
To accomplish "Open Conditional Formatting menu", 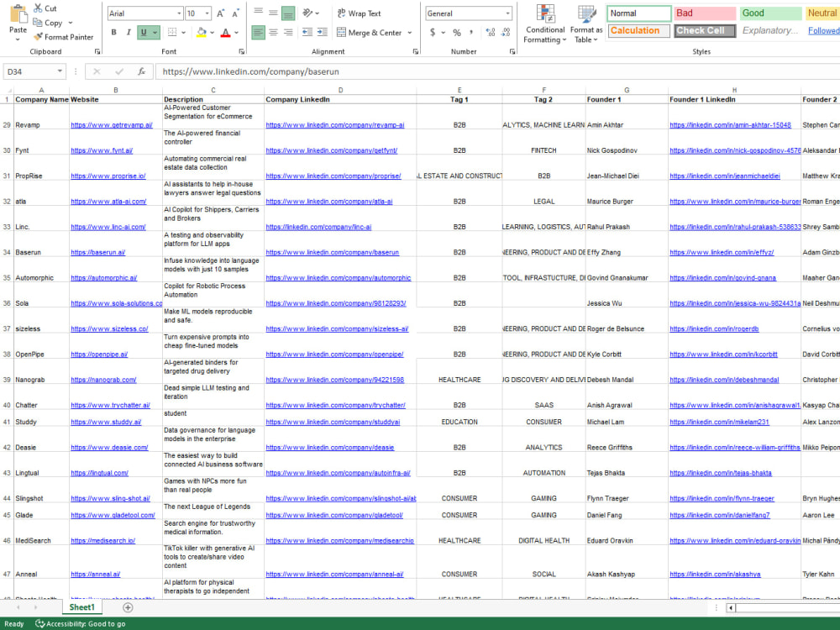I will coord(545,24).
